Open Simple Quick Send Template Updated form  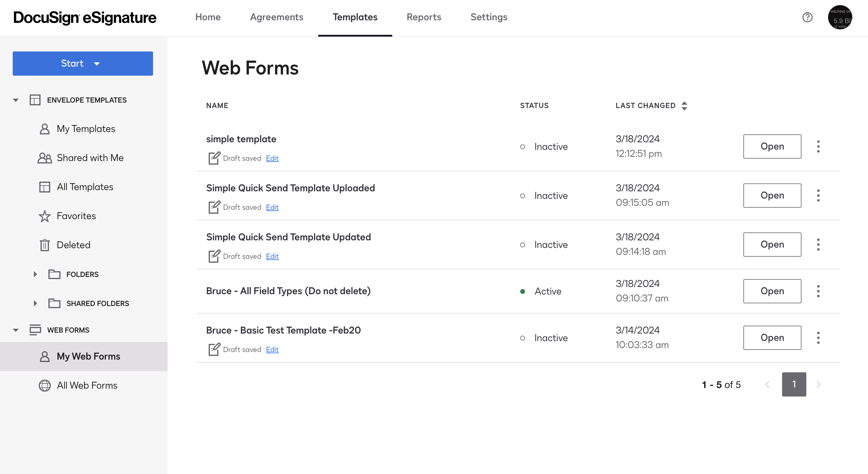(772, 245)
